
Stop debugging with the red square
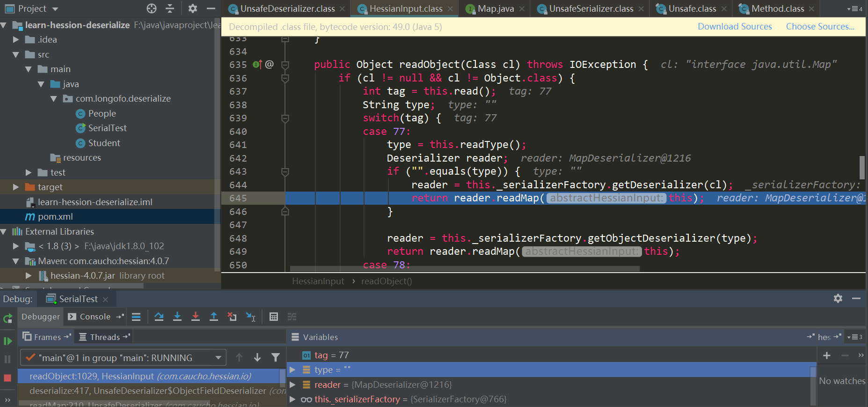pyautogui.click(x=7, y=378)
